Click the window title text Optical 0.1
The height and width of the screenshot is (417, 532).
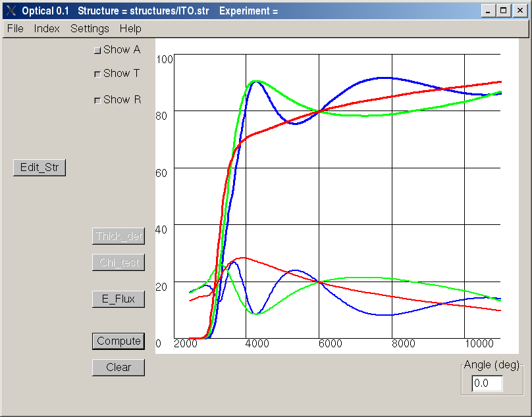45,11
